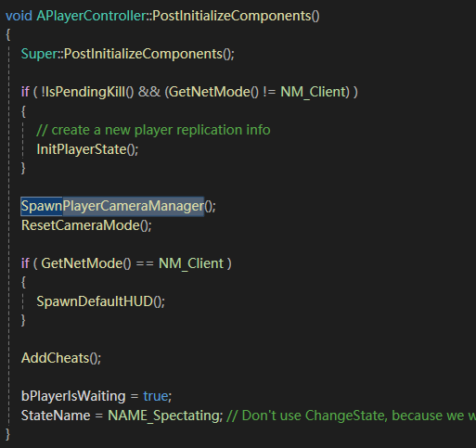Image resolution: width=476 pixels, height=448 pixels.
Task: Click the InitPlayerState() call
Action: [87, 149]
